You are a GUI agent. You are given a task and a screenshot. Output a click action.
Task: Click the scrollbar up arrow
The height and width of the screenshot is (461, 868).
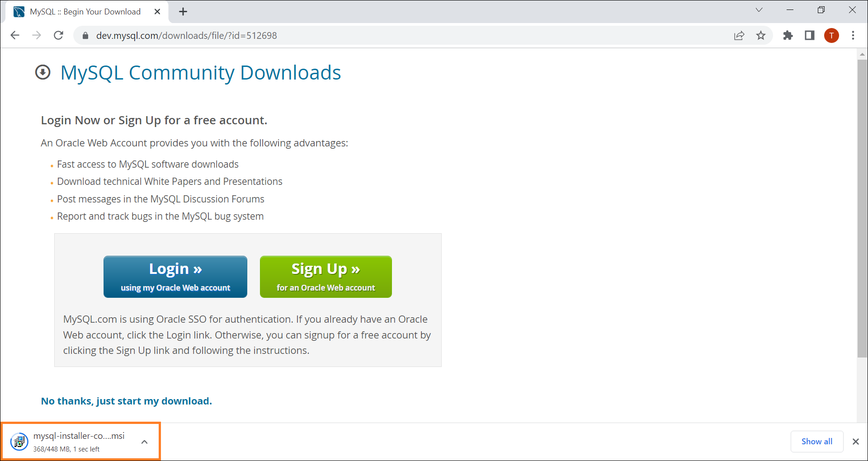click(x=862, y=54)
